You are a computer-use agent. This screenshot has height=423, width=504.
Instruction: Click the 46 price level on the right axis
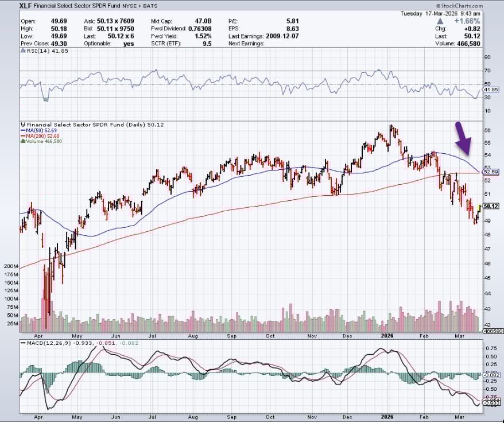pyautogui.click(x=487, y=263)
